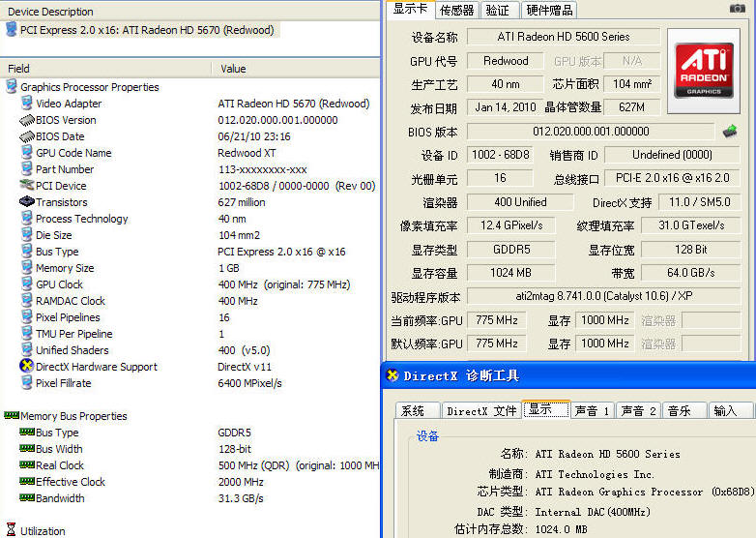Click the 渲染器 field 400 Unified
This screenshot has height=538, width=756.
click(x=520, y=201)
